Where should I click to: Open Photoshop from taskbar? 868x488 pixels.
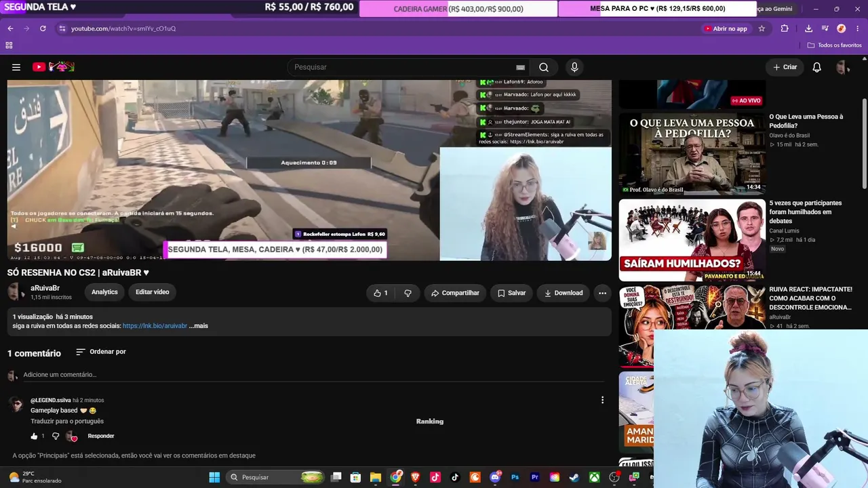(x=515, y=477)
